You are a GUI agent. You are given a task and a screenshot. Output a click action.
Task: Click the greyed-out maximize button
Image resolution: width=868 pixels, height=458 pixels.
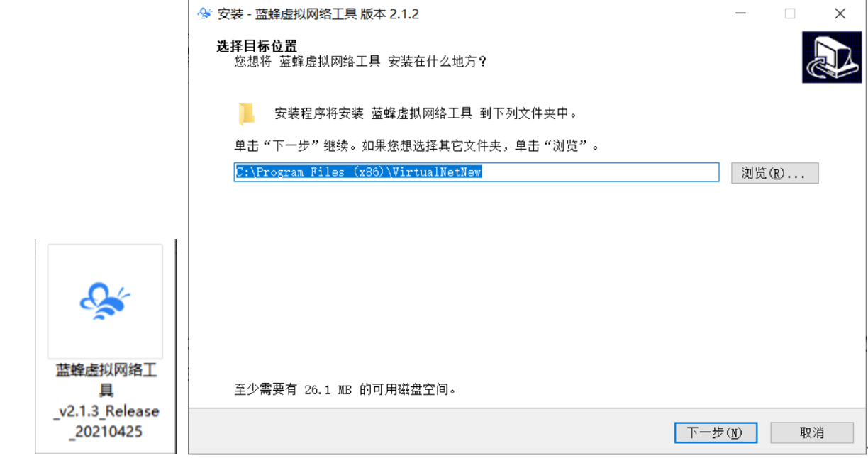789,13
